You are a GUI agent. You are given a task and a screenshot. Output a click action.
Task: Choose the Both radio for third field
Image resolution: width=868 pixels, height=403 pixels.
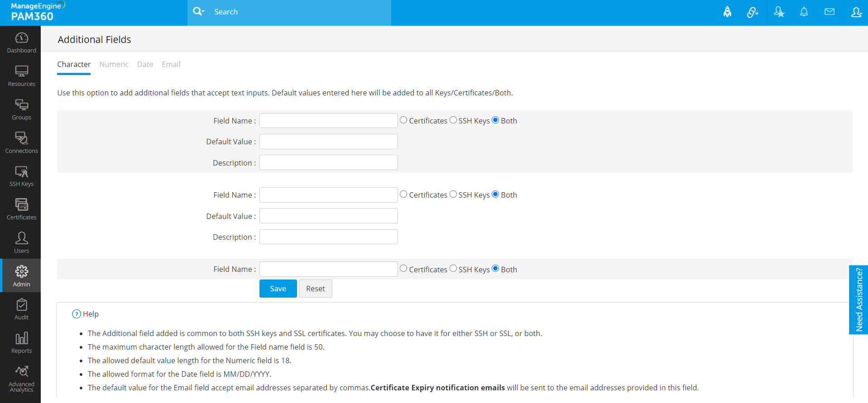coord(495,269)
